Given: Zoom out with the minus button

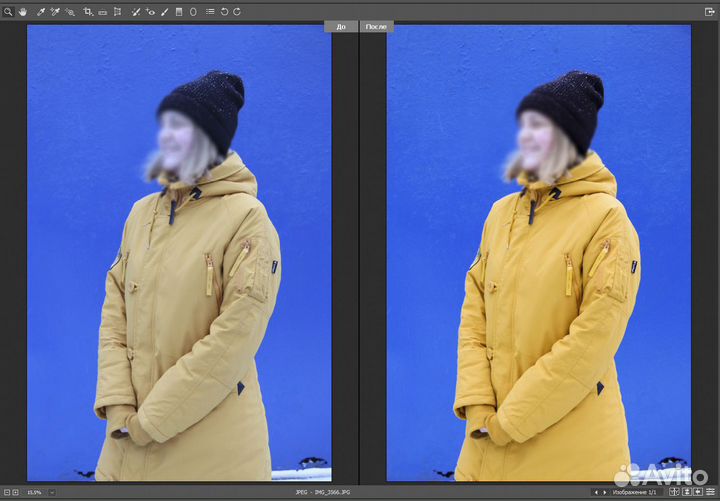Looking at the screenshot, I should (7, 492).
